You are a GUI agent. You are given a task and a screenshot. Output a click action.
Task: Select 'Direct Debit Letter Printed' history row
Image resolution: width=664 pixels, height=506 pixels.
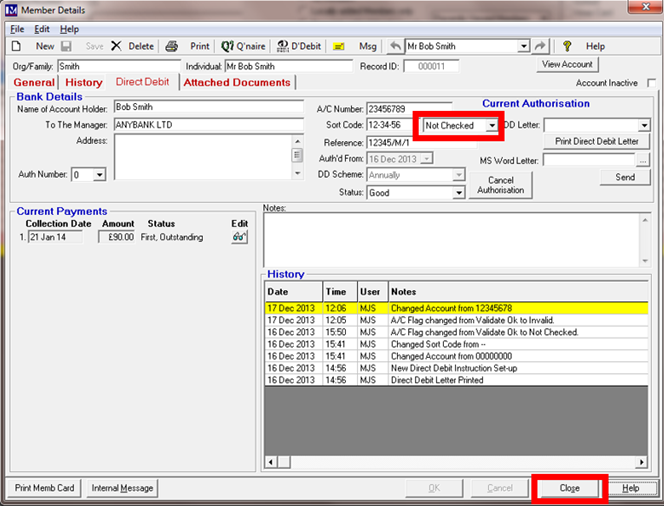pos(456,380)
